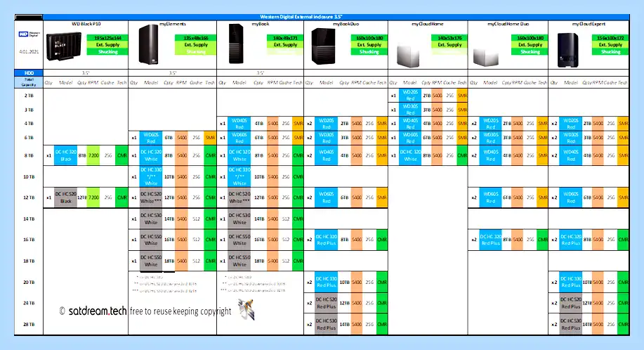The height and width of the screenshot is (350, 644).
Task: Select the dimensions cell '135x48x166'
Action: pos(196,38)
